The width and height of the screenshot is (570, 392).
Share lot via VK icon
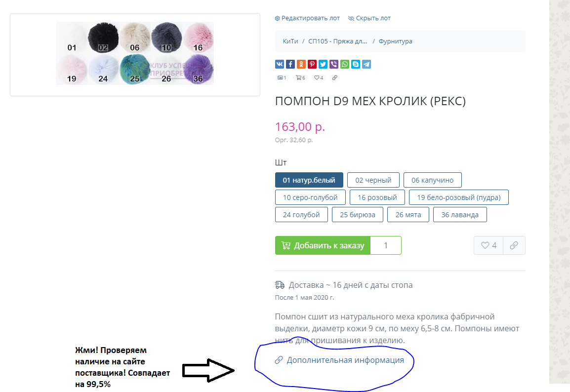pos(279,64)
